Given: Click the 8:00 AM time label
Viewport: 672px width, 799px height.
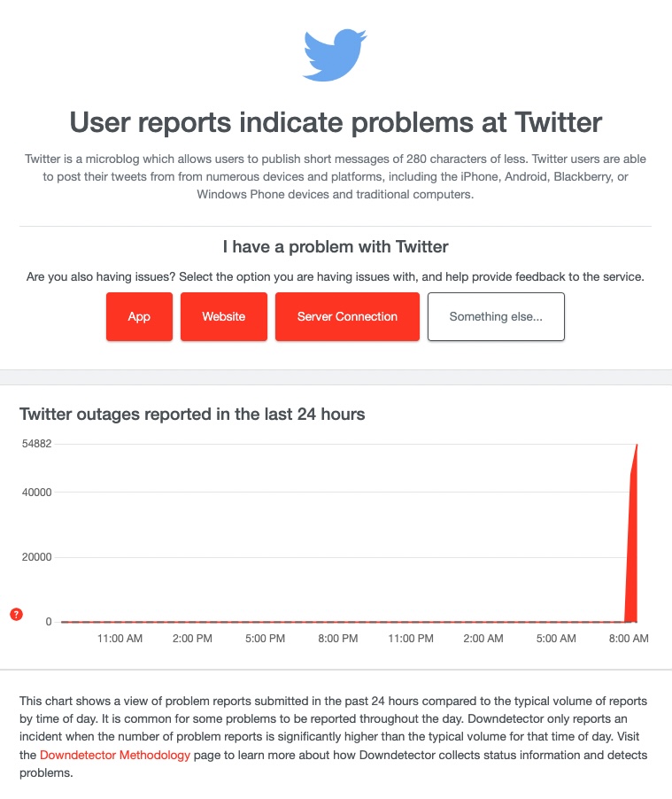Looking at the screenshot, I should pyautogui.click(x=629, y=639).
